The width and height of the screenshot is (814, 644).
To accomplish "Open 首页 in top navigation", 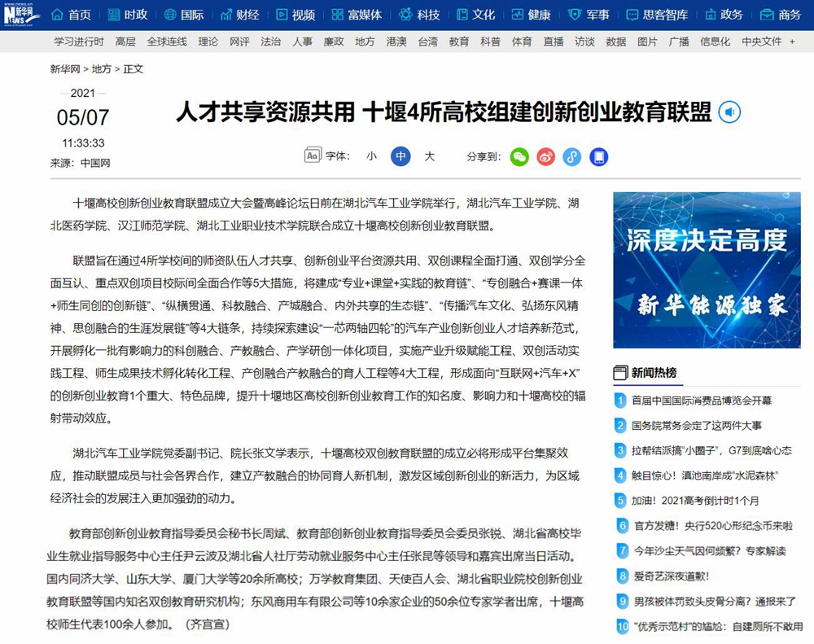I will click(x=71, y=15).
